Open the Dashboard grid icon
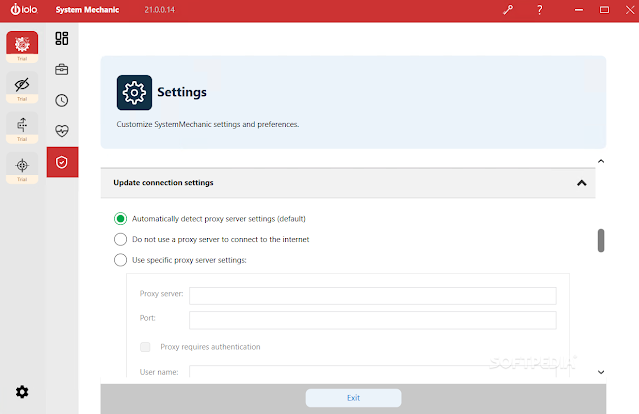The width and height of the screenshot is (639, 414). [62, 38]
